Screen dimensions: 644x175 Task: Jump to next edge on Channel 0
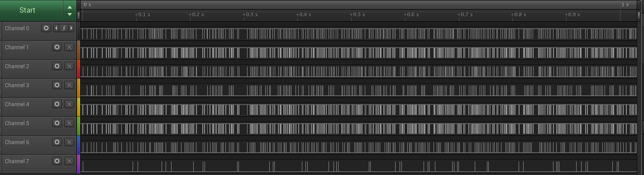(x=71, y=28)
